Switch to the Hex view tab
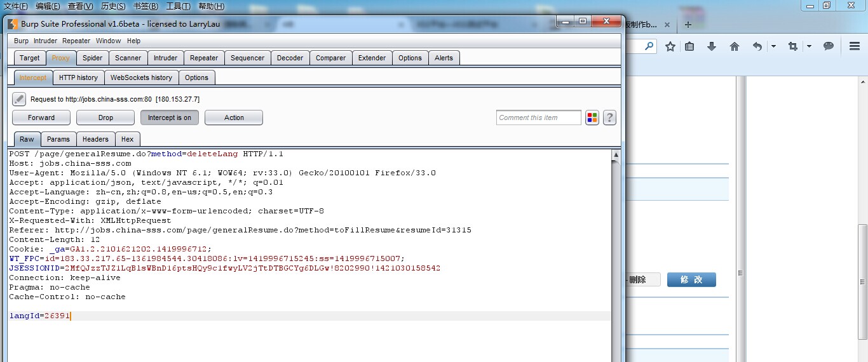The image size is (868, 362). point(128,139)
